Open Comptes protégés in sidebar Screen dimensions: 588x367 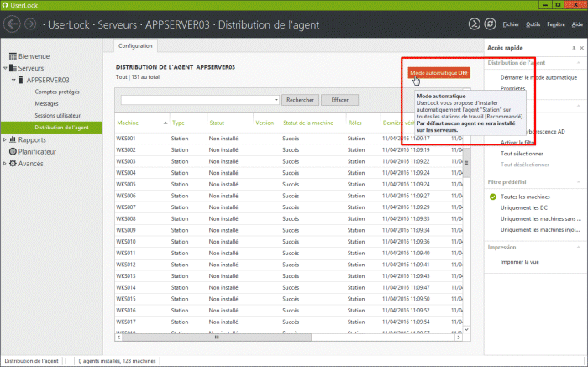click(57, 92)
